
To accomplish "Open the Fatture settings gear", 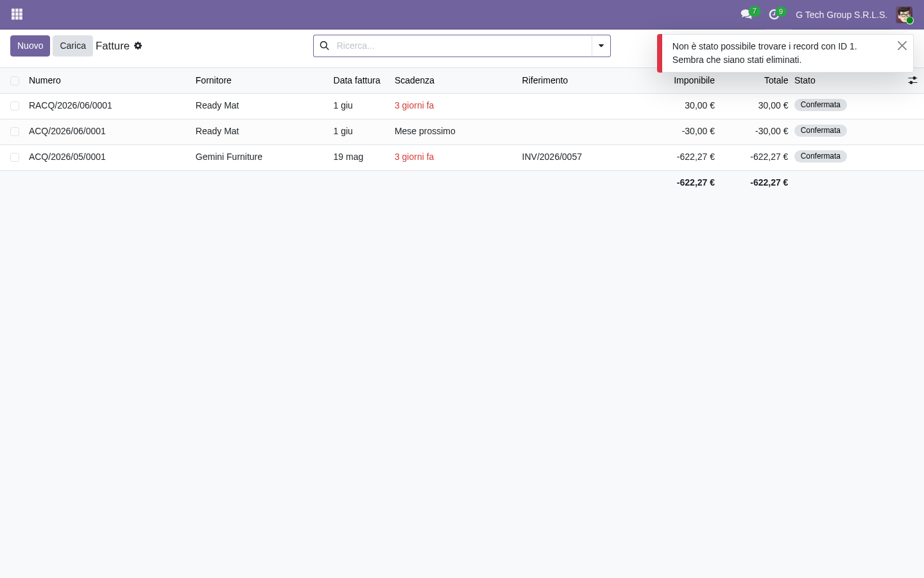I will coord(138,46).
